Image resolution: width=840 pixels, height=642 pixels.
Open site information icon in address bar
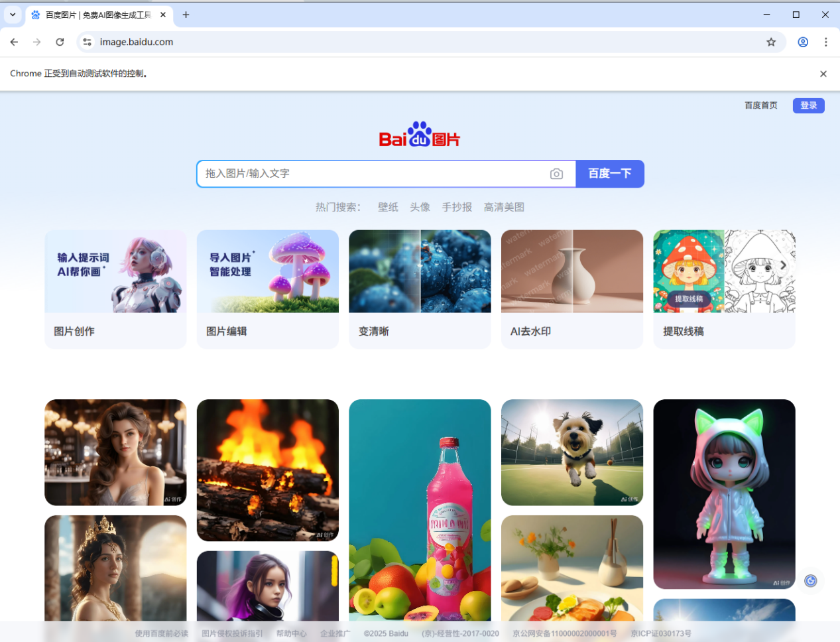point(87,42)
